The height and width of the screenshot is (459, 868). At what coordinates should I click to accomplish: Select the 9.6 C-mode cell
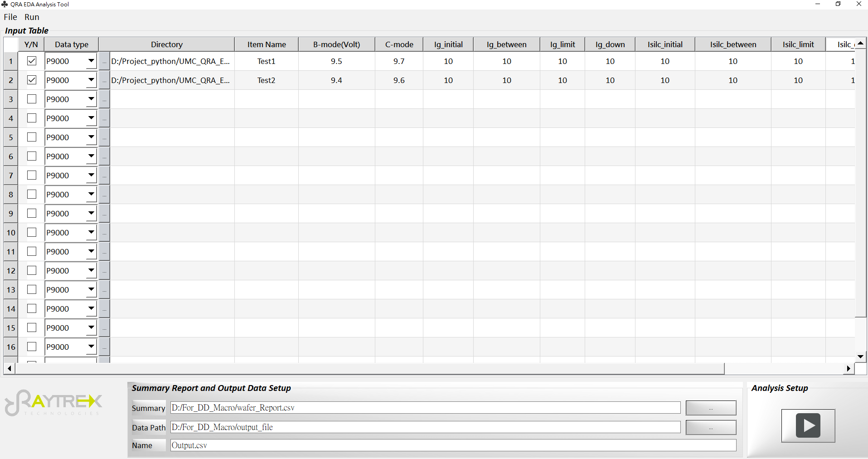click(399, 80)
